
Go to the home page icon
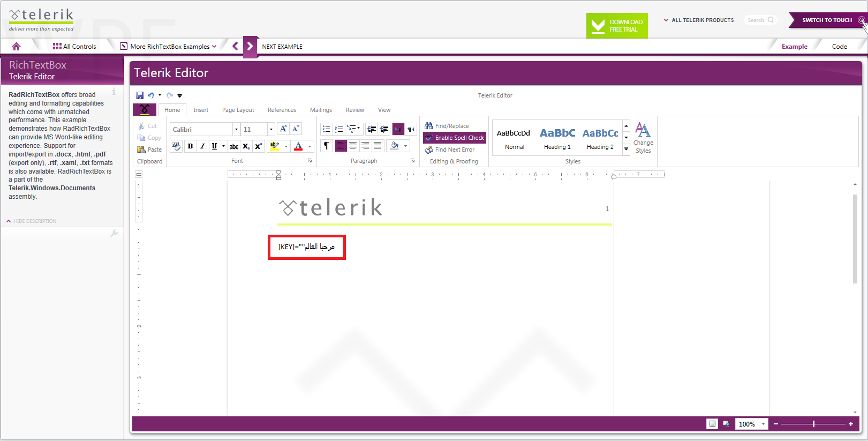coord(17,47)
